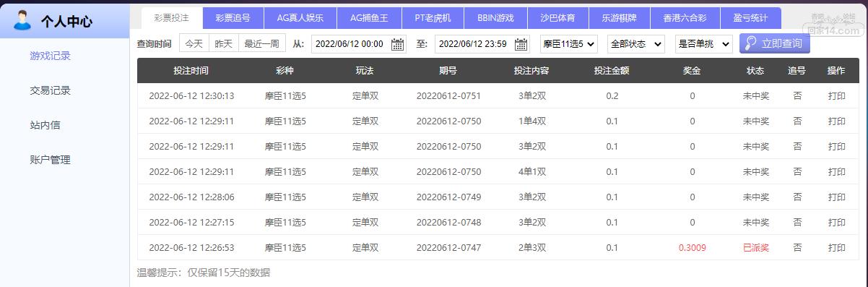Expand the 全部状态 status dropdown
The width and height of the screenshot is (868, 287).
[636, 44]
